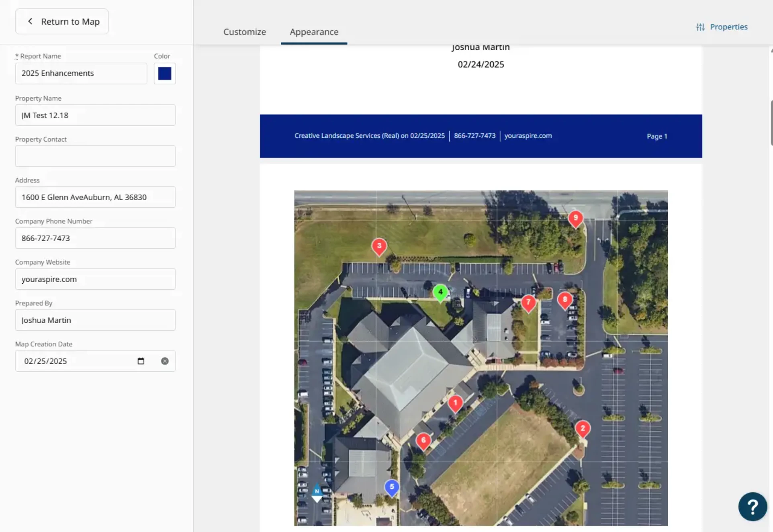Click the Property Contact input field
Image resolution: width=773 pixels, height=532 pixels.
[x=95, y=156]
